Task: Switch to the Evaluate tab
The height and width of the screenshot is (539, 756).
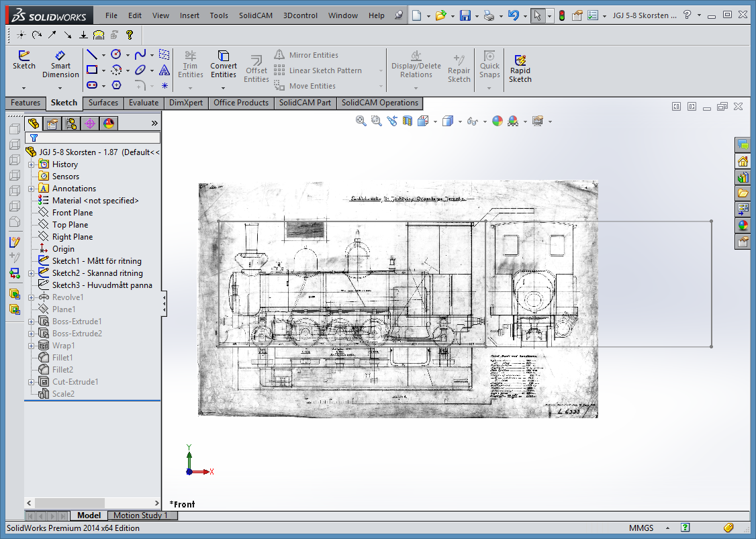Action: 144,103
